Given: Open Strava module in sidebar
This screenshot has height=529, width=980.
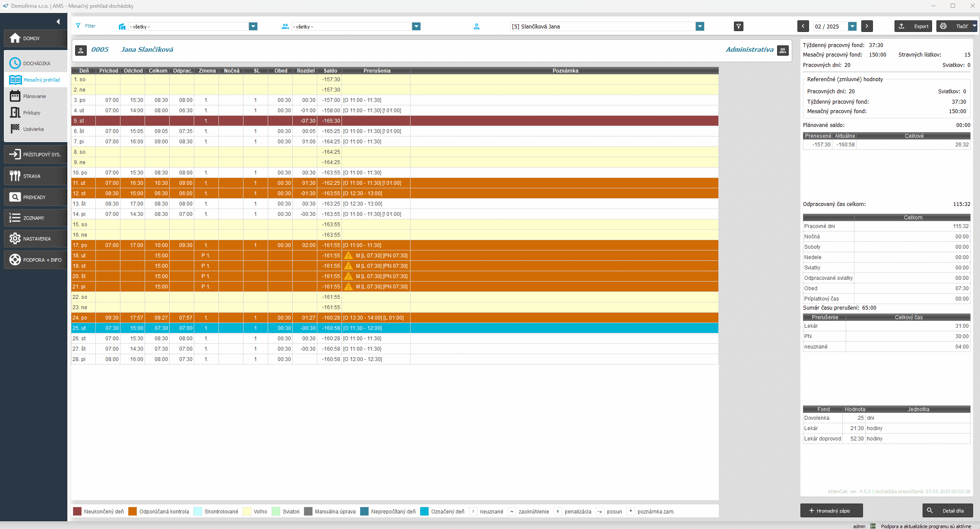Looking at the screenshot, I should tap(35, 176).
